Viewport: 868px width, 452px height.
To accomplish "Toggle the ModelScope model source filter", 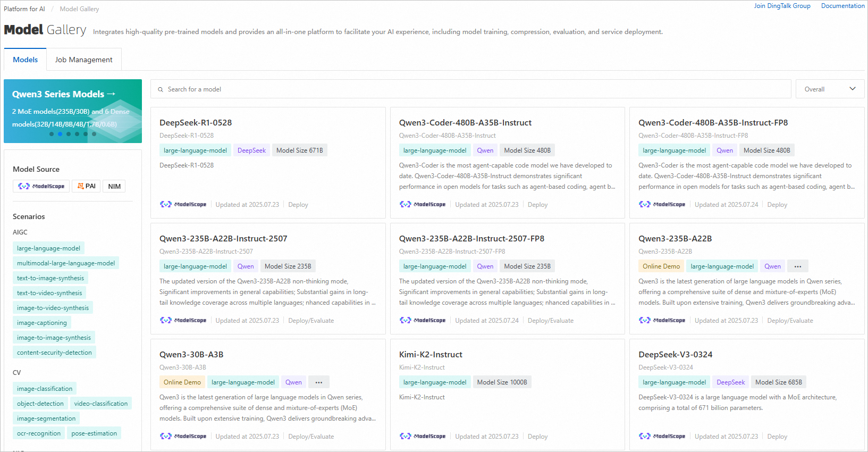I will coord(41,186).
